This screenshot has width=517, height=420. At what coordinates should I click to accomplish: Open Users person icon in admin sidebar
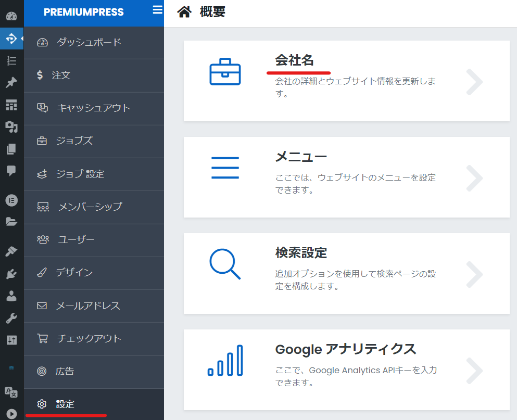coord(11,296)
